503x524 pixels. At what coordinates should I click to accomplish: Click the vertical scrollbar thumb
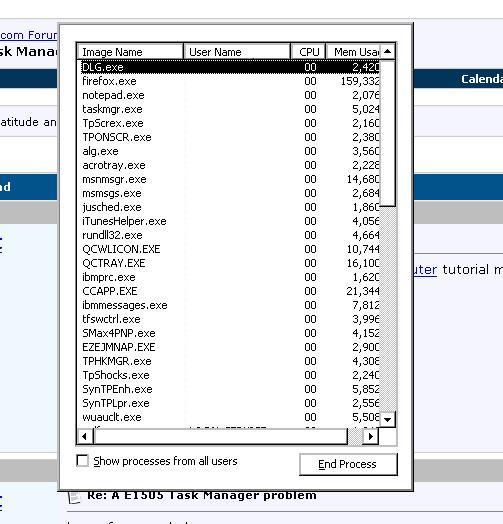click(387, 133)
